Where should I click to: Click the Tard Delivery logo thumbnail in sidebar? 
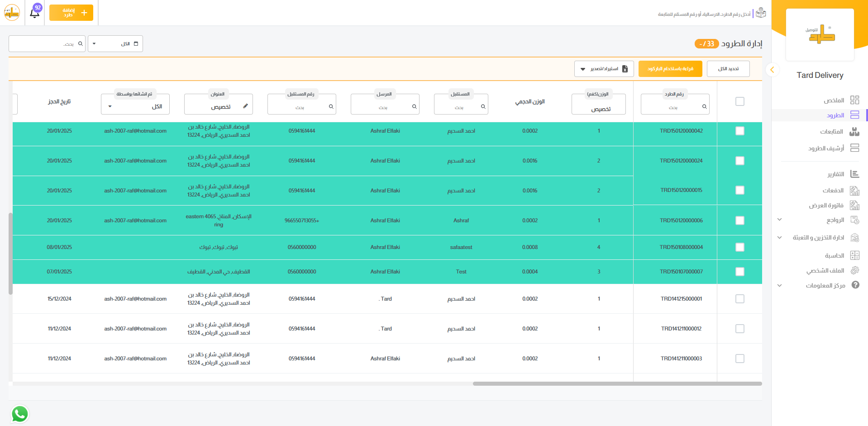tap(820, 34)
